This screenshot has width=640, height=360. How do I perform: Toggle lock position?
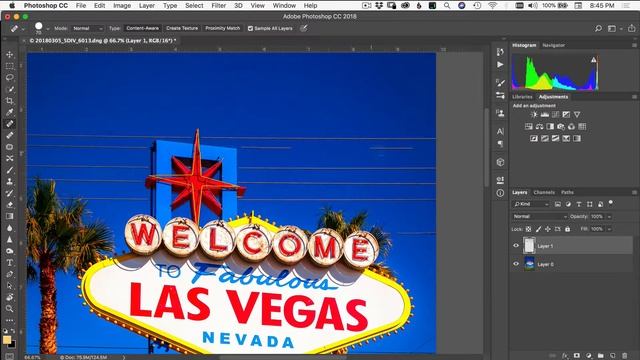[548, 229]
